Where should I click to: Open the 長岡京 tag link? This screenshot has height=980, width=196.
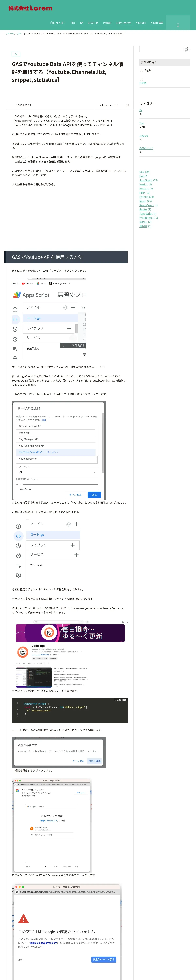(143, 226)
